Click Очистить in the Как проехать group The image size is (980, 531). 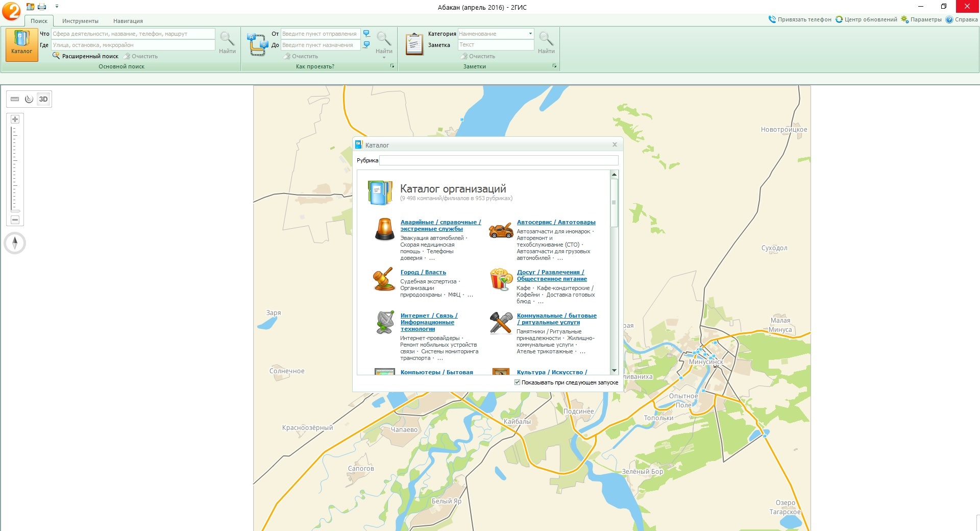(x=301, y=56)
